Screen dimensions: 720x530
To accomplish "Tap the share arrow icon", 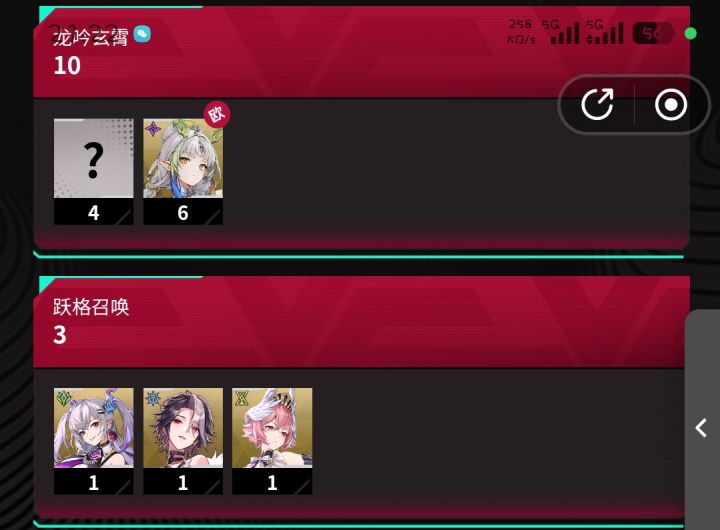I will click(x=597, y=104).
